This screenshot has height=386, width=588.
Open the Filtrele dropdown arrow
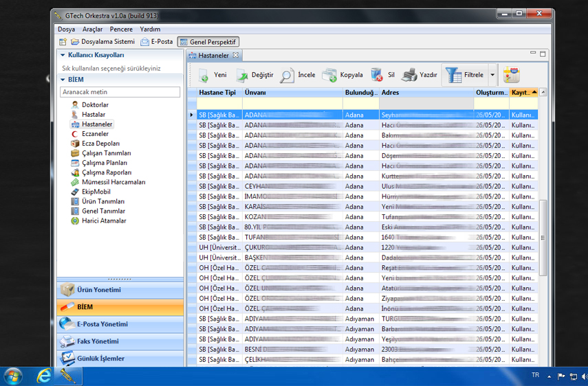coord(492,75)
